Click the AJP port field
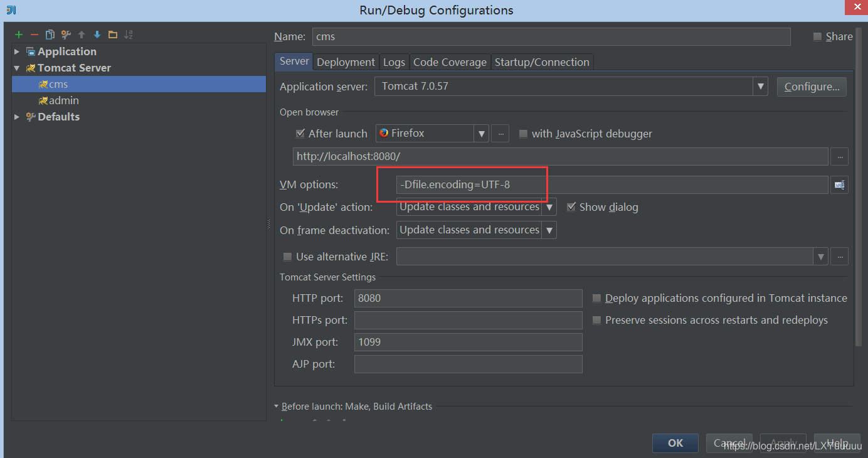 coord(468,364)
